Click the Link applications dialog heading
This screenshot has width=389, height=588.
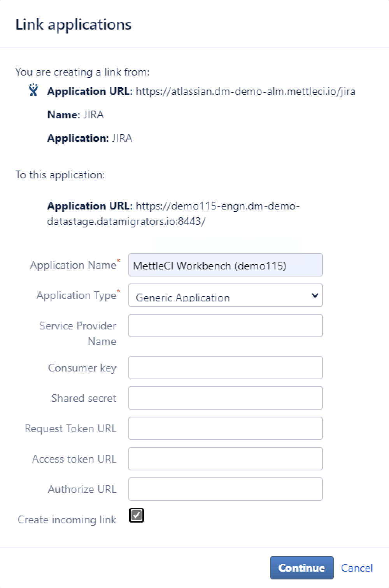tap(74, 24)
